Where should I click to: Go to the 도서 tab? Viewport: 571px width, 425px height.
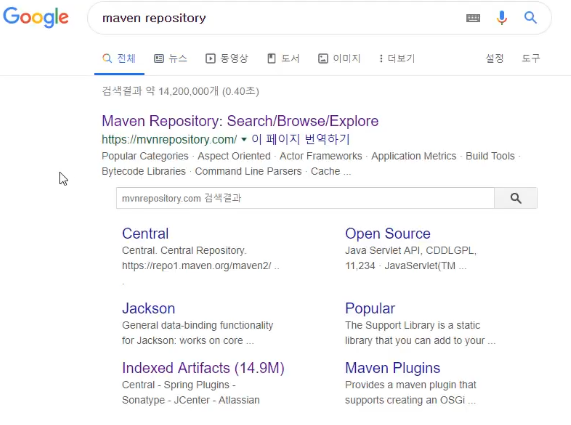tap(283, 58)
